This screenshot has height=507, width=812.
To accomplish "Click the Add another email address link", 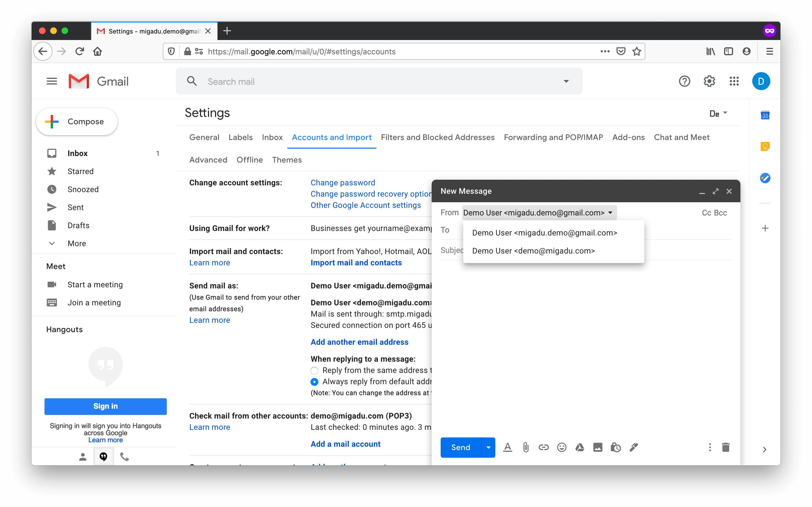I will pyautogui.click(x=359, y=342).
